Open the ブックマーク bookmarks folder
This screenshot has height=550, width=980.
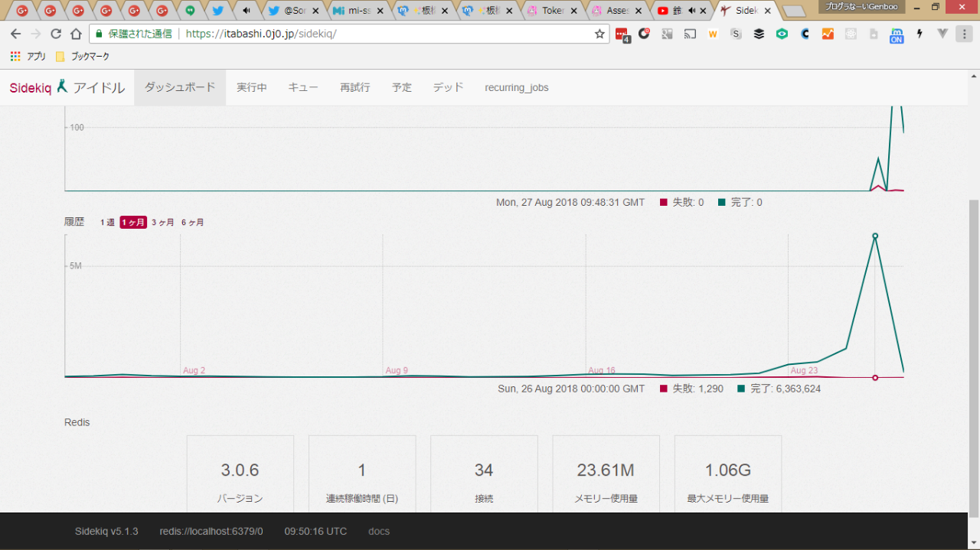tap(83, 57)
